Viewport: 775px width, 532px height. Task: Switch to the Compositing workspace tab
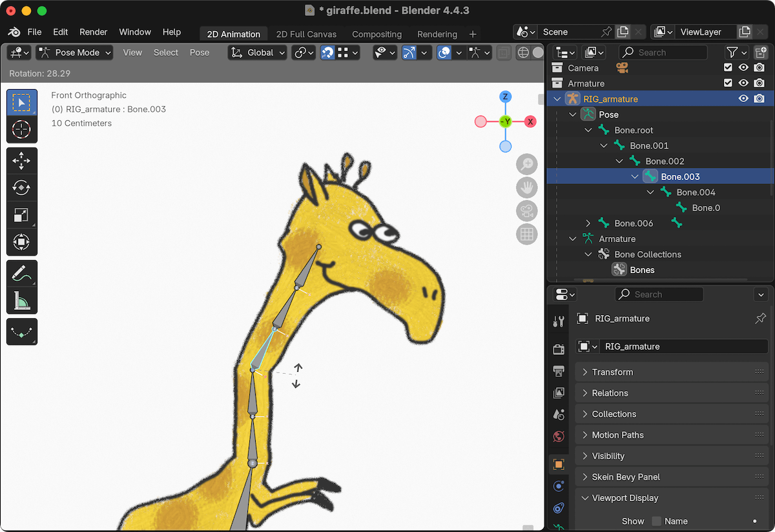[x=377, y=34]
